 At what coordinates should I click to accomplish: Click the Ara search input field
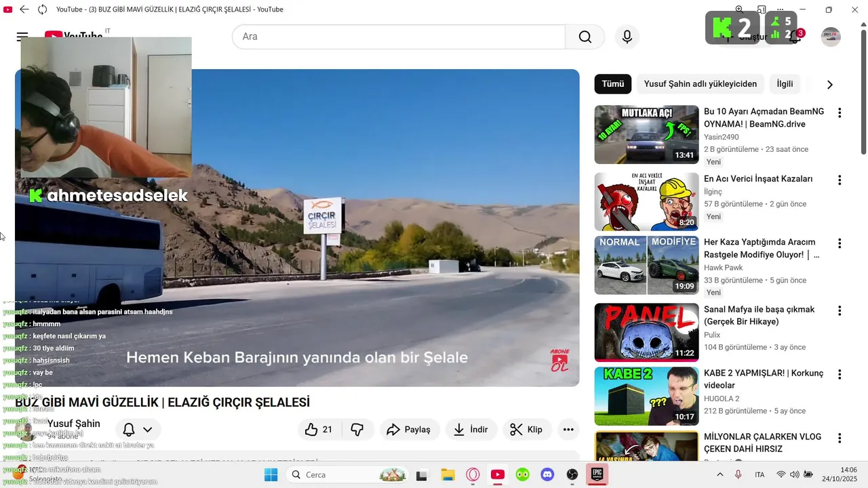click(399, 37)
